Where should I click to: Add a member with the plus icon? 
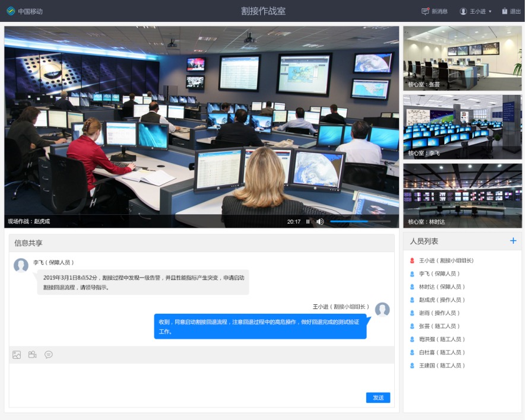coord(513,241)
